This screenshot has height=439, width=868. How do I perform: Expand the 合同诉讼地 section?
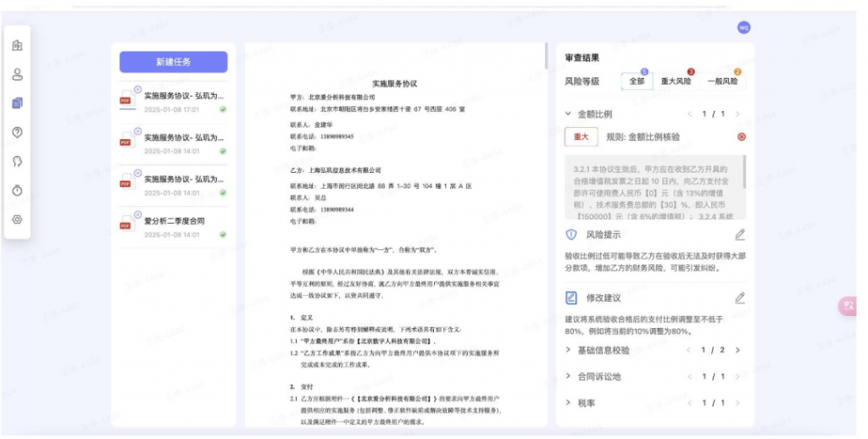point(569,376)
